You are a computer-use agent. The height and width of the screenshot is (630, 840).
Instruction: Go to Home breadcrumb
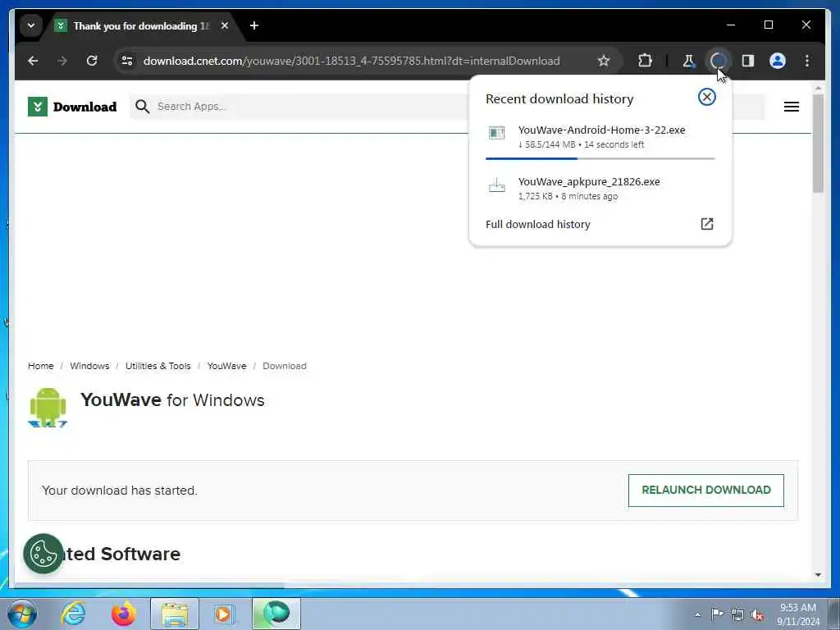coord(41,366)
